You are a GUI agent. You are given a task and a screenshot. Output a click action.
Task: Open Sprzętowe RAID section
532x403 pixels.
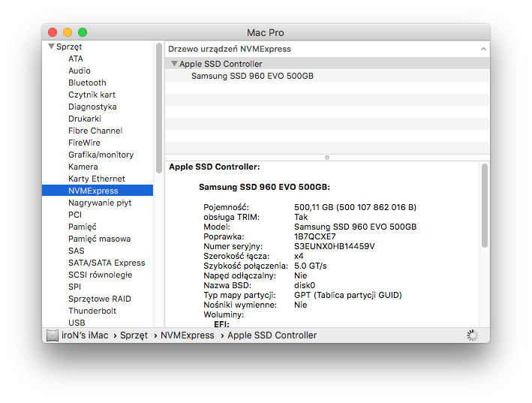coord(99,299)
